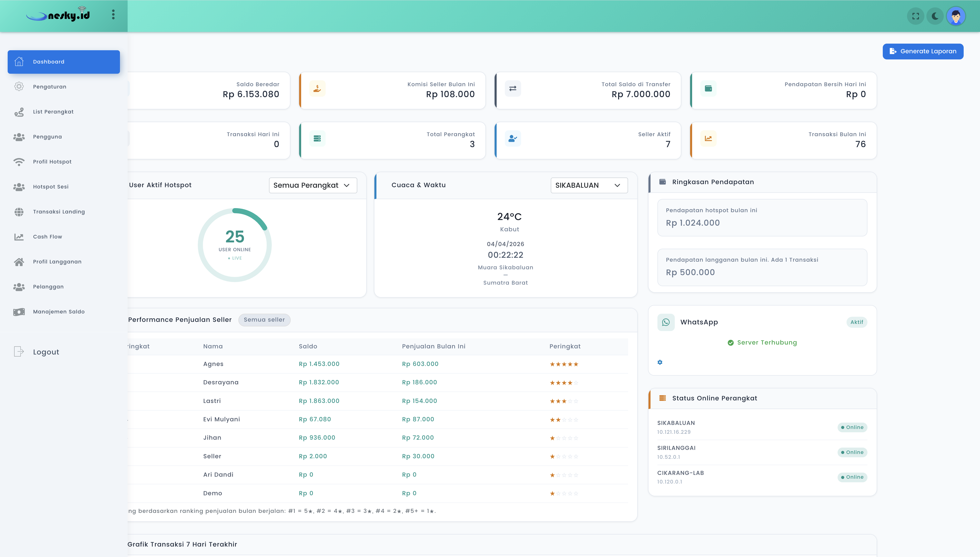Click the Generate Laporan button
Image resolution: width=980 pixels, height=557 pixels.
pos(923,51)
